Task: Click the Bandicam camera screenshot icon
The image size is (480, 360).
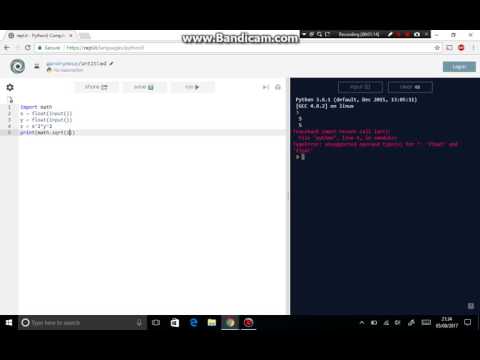Action: point(417,34)
